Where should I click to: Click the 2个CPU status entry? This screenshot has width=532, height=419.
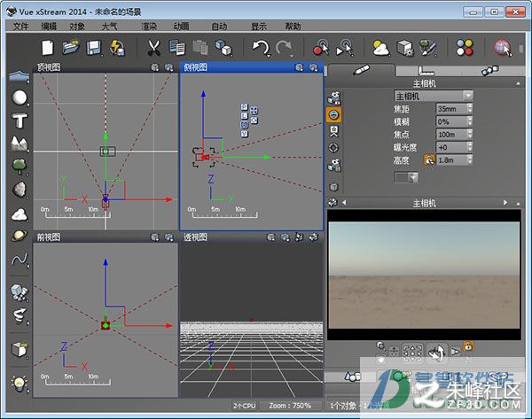(245, 406)
